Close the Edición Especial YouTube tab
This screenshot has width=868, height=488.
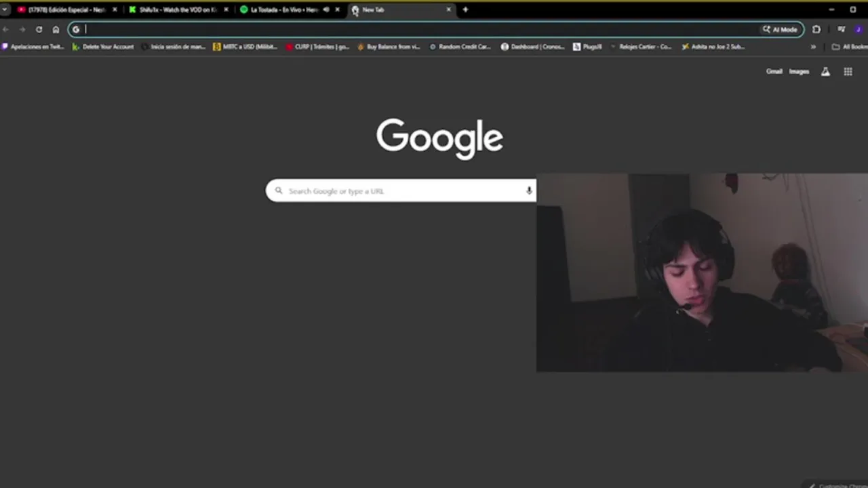pyautogui.click(x=115, y=9)
